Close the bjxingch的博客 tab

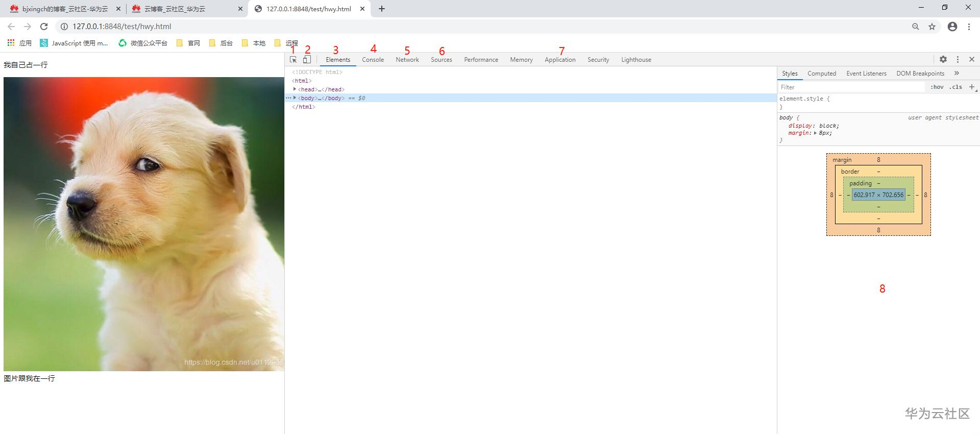(118, 9)
